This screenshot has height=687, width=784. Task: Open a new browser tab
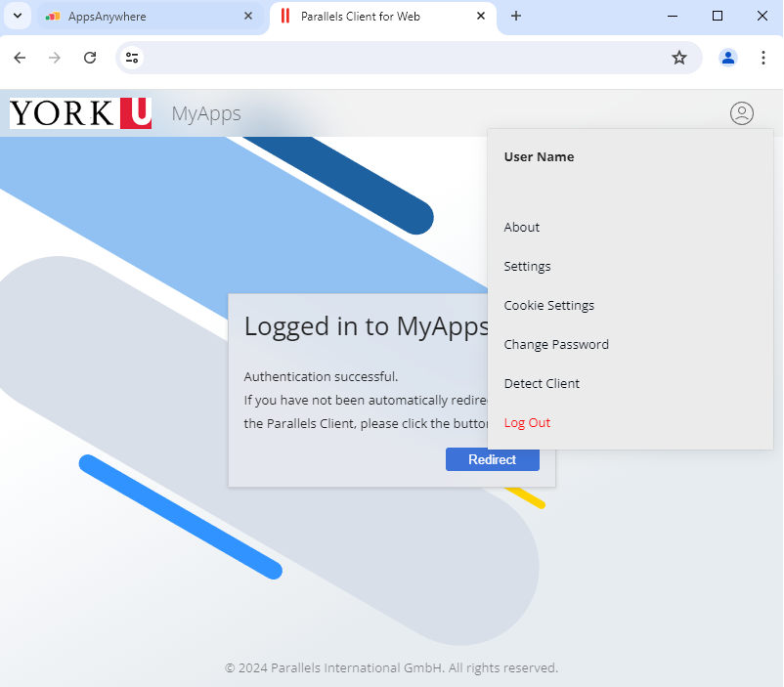pos(516,16)
